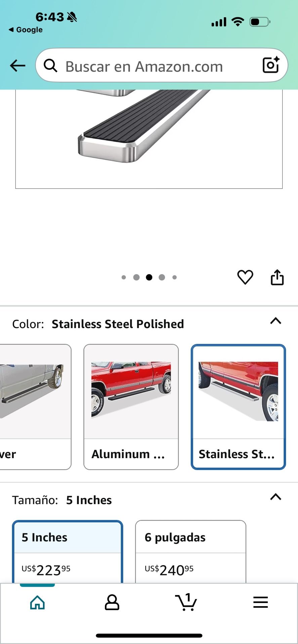Collapse the Color section chevron

275,321
